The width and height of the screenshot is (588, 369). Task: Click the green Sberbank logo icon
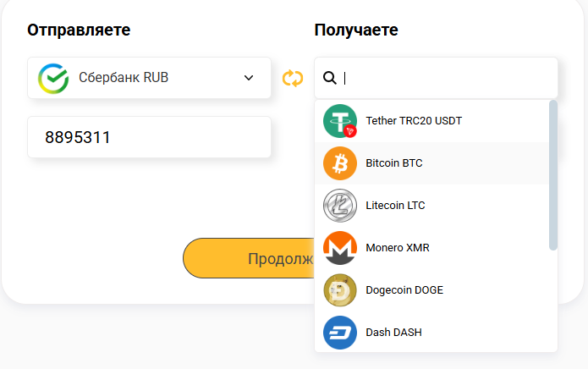52,78
